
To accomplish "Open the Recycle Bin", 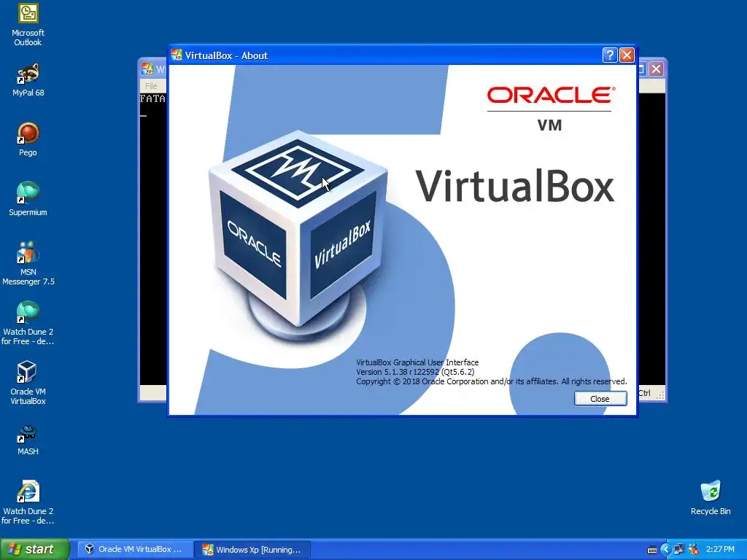I will 711,497.
